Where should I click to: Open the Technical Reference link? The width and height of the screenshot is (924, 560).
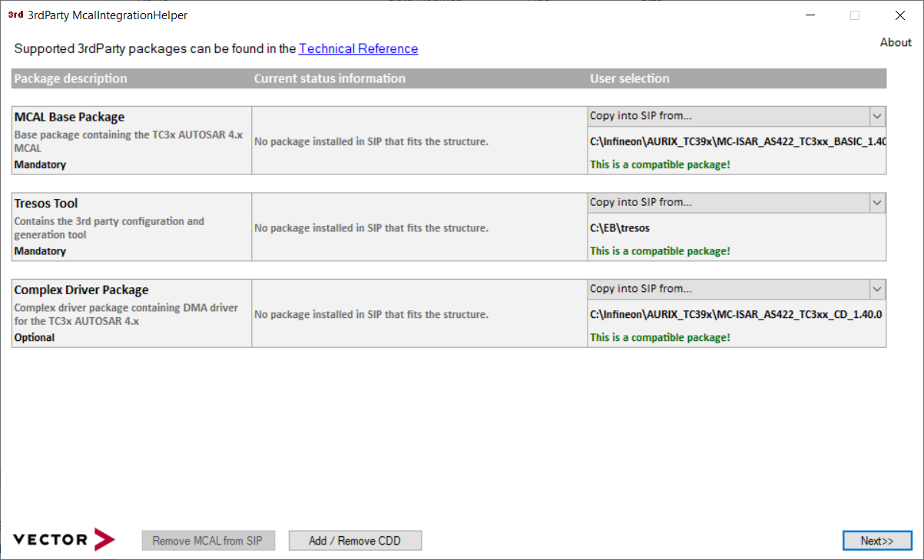click(358, 48)
